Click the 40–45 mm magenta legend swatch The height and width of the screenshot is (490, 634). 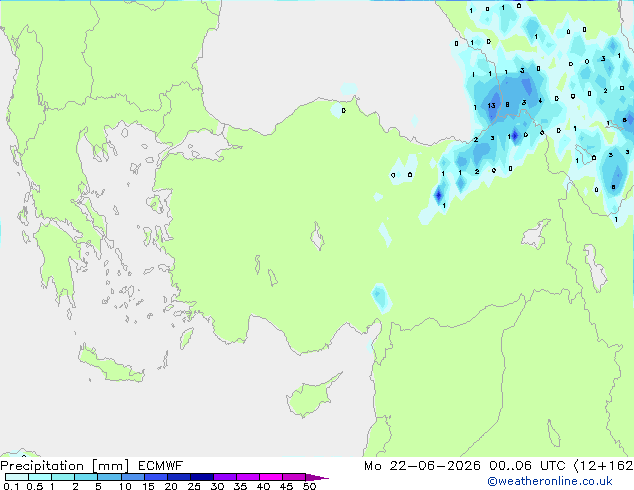[271, 477]
